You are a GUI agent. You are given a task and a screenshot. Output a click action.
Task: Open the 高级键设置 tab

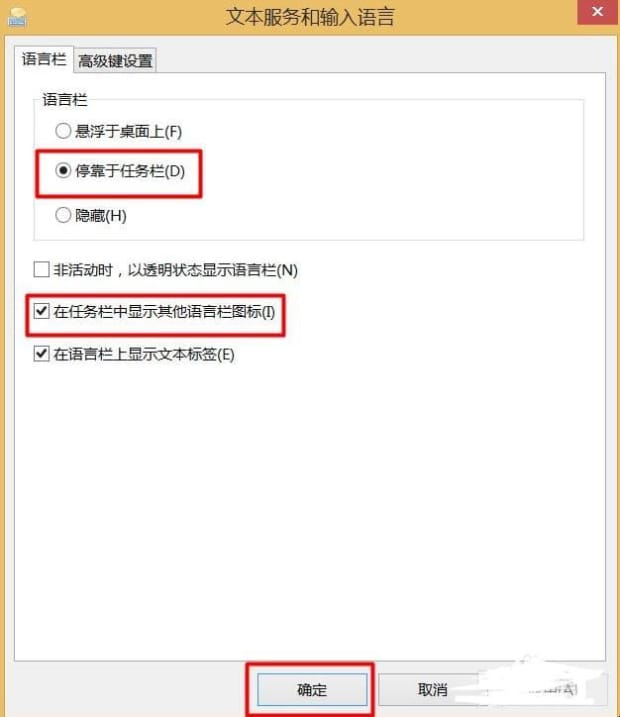pos(115,61)
